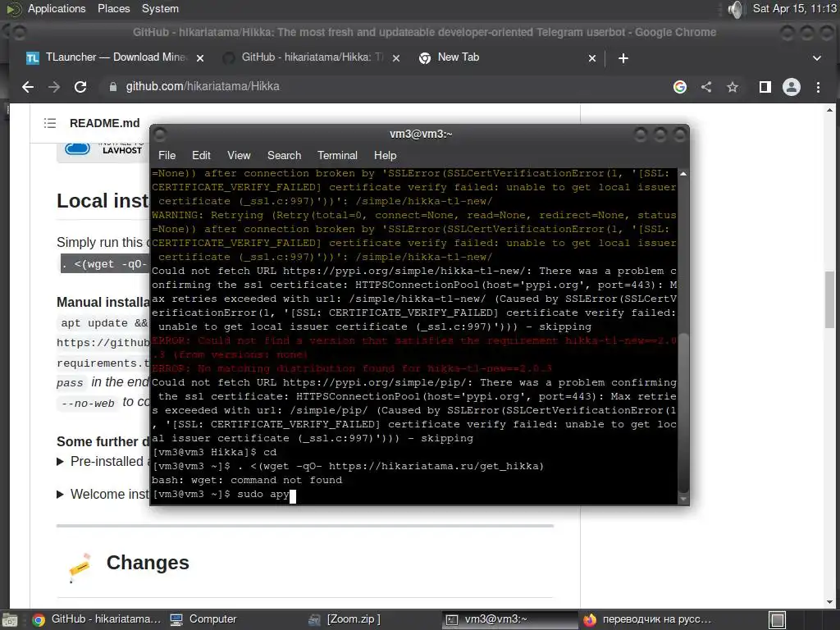Open terminal Help menu
Screen dimensions: 840x630
click(x=385, y=155)
